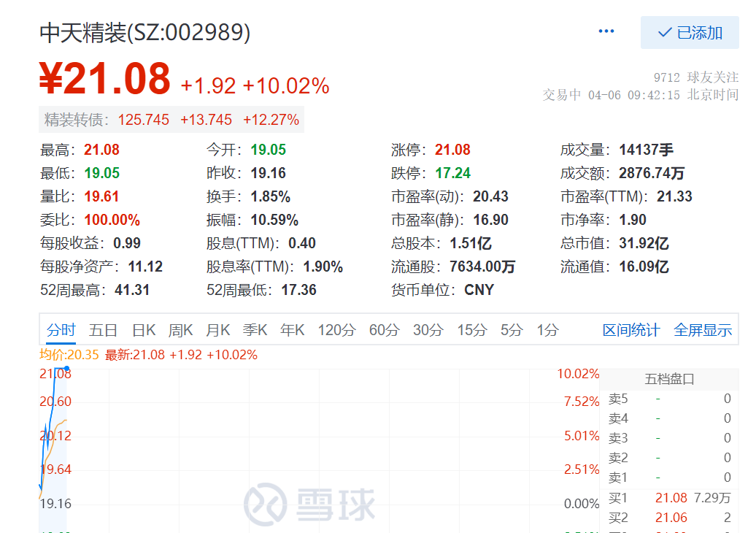Click the 买1 bid price 21.08

[x=671, y=498]
